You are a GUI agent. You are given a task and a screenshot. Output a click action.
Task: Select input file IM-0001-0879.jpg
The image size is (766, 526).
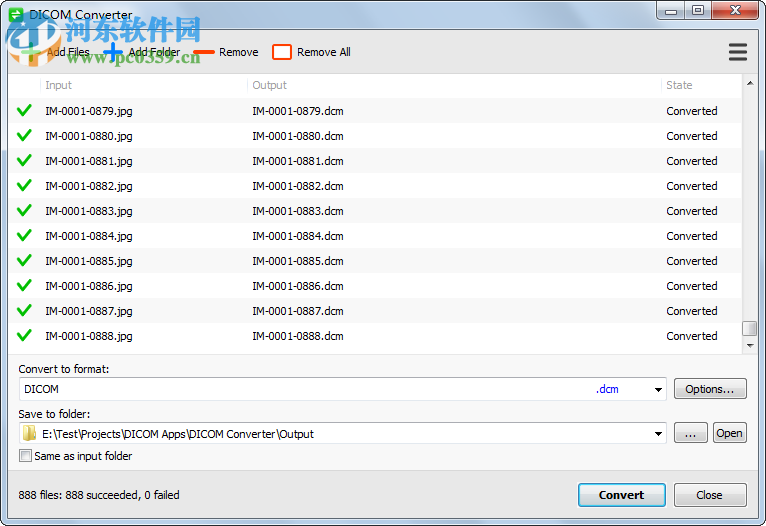click(89, 111)
